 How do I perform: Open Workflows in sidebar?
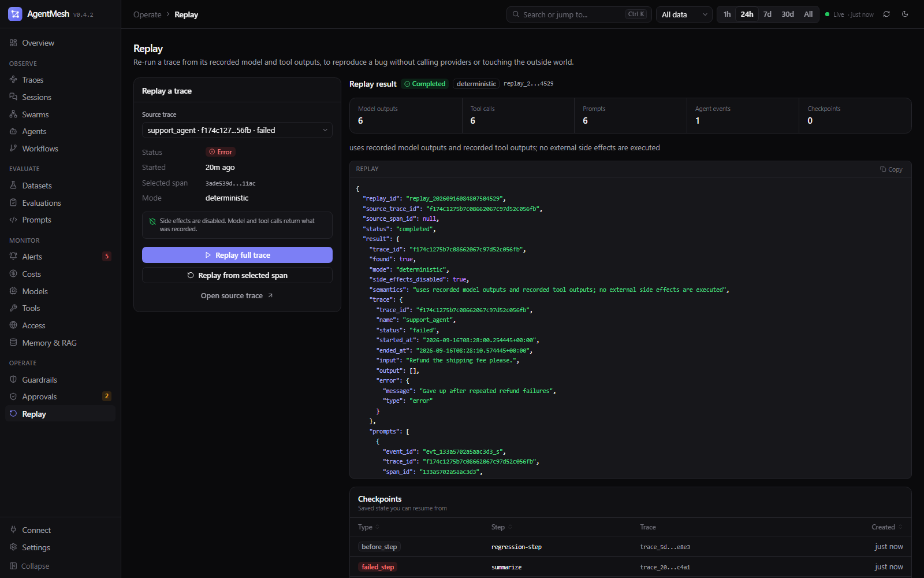(x=60, y=149)
